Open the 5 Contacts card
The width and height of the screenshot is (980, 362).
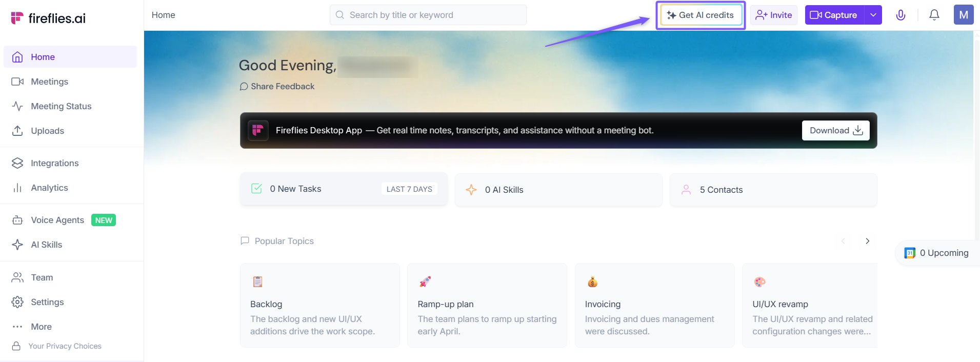click(x=773, y=190)
